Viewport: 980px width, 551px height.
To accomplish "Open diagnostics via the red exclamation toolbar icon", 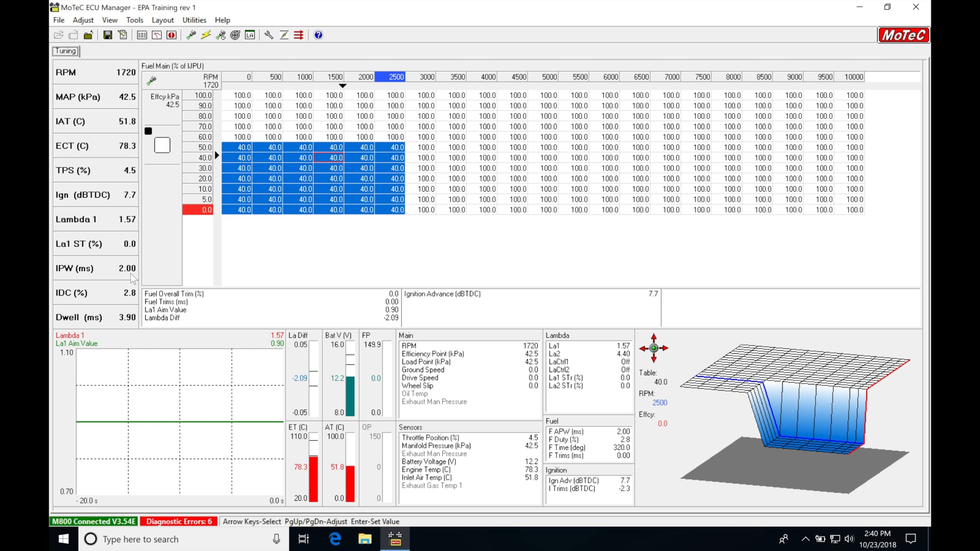I will click(x=172, y=35).
